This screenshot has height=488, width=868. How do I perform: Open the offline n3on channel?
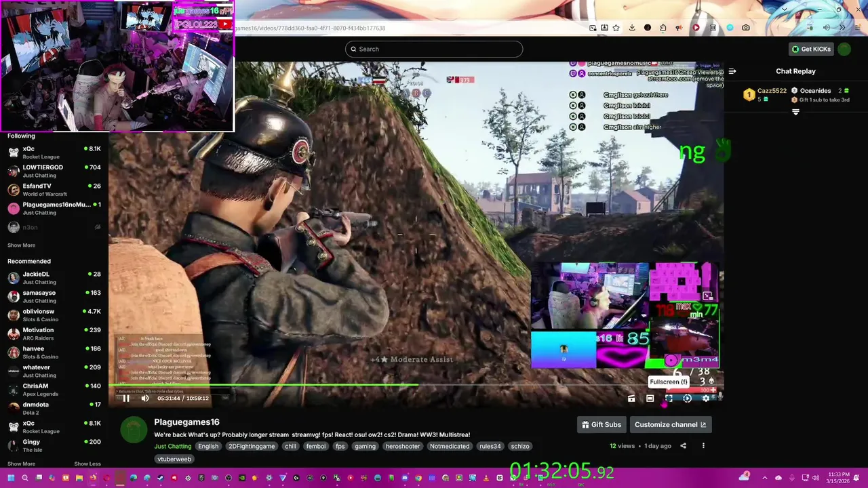[x=54, y=227]
